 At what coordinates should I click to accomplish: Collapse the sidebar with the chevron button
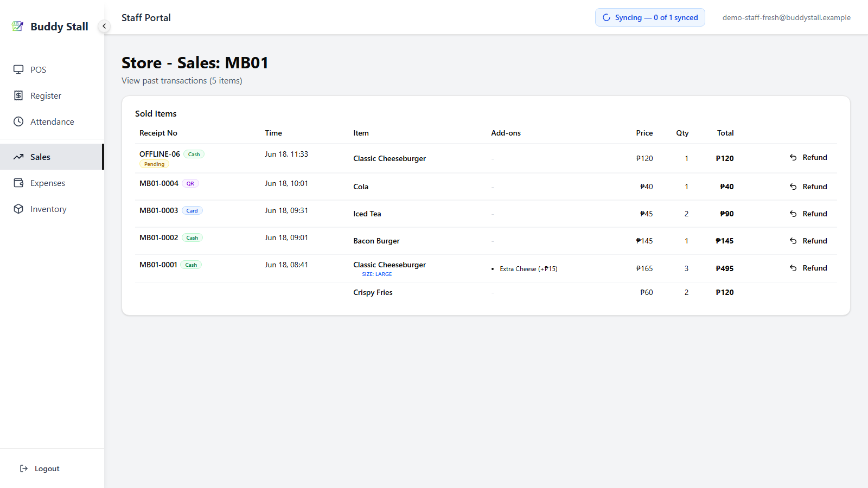coord(104,26)
